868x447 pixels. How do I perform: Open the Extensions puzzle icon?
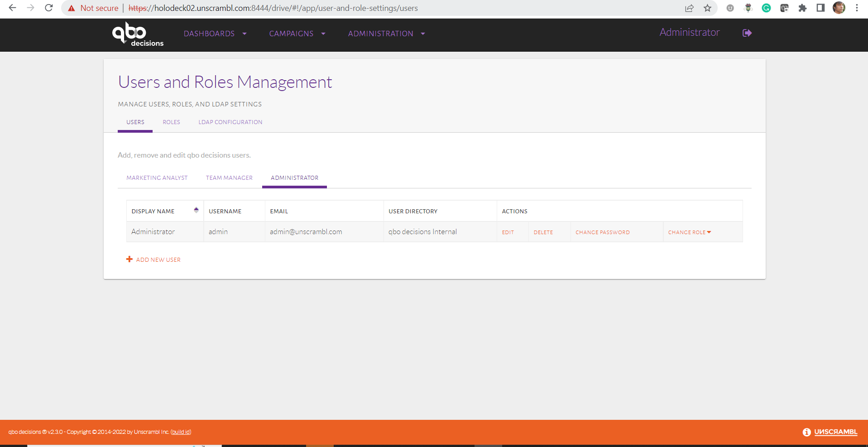click(x=802, y=8)
